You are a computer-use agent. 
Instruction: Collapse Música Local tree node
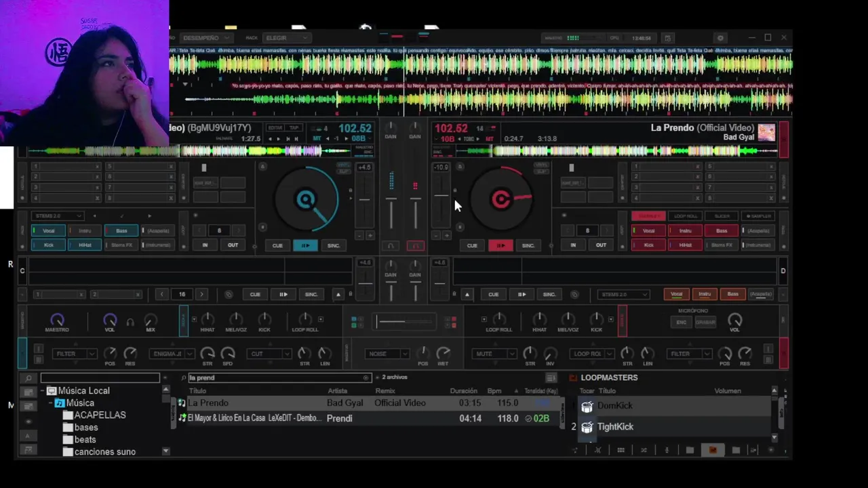[x=42, y=391]
